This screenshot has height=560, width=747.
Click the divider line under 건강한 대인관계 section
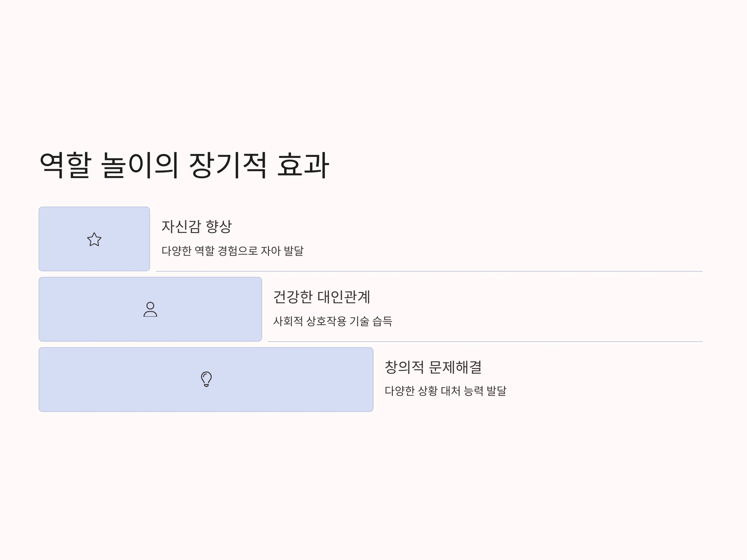pyautogui.click(x=485, y=341)
